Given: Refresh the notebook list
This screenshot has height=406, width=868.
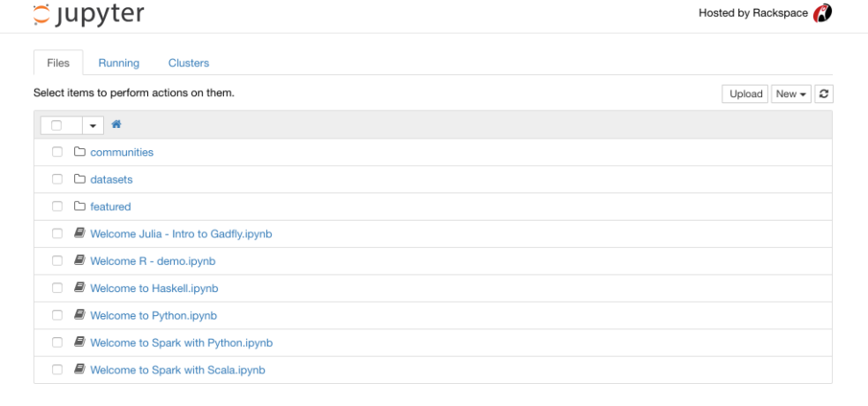Looking at the screenshot, I should click(824, 94).
